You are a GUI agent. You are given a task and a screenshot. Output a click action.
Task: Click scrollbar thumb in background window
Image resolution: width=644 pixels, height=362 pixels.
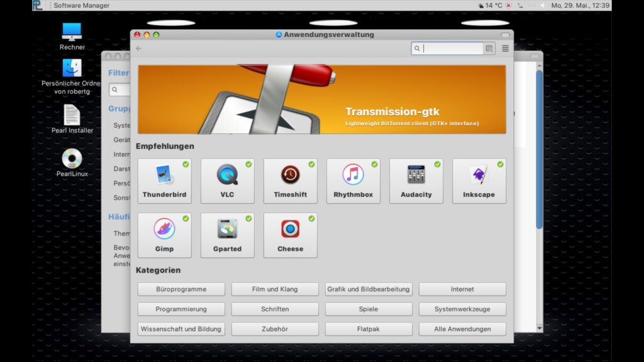point(539,150)
